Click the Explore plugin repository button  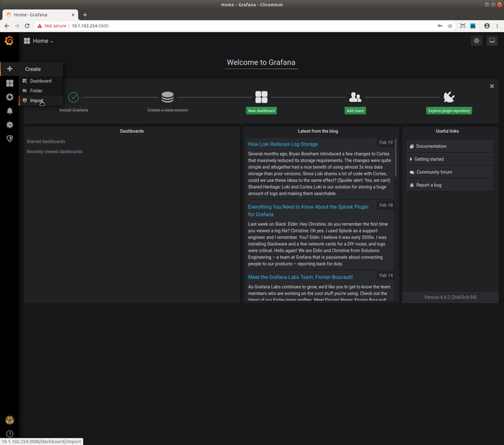pos(449,111)
